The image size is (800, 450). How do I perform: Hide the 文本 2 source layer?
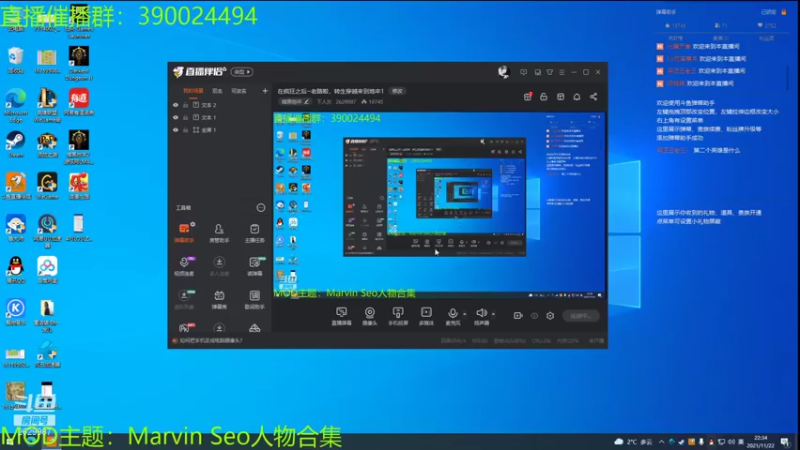pyautogui.click(x=176, y=105)
